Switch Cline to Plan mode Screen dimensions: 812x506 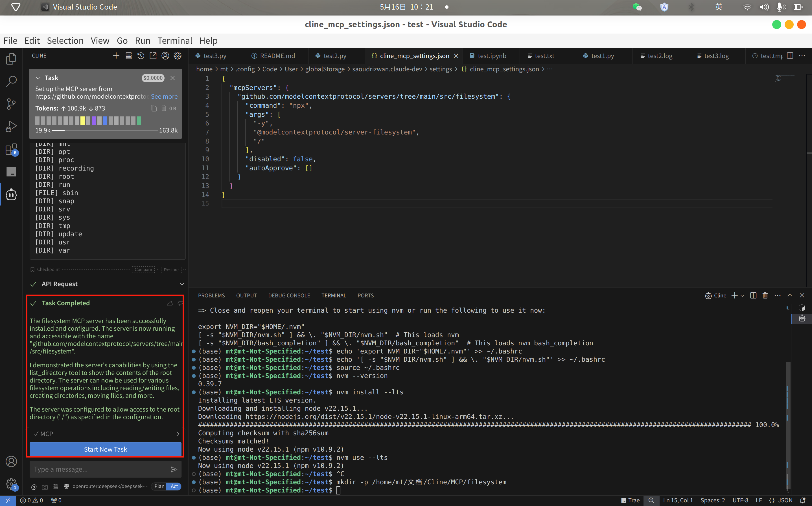159,486
